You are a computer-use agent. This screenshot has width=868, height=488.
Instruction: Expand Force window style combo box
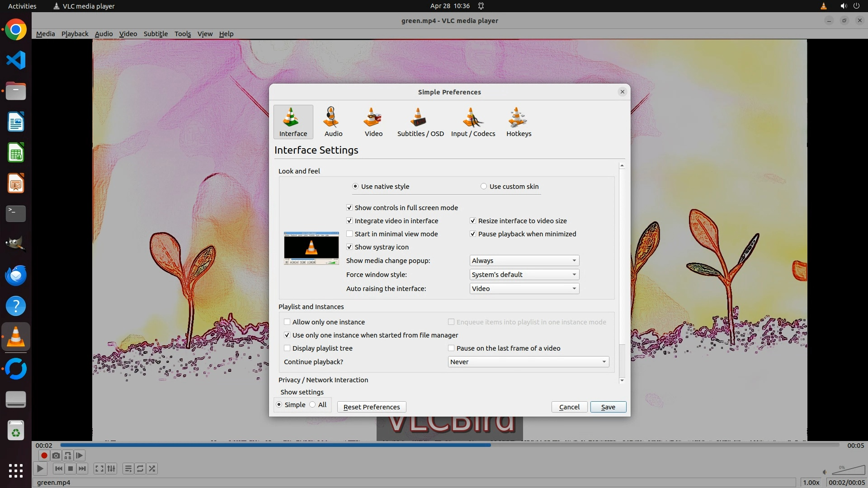pos(524,275)
